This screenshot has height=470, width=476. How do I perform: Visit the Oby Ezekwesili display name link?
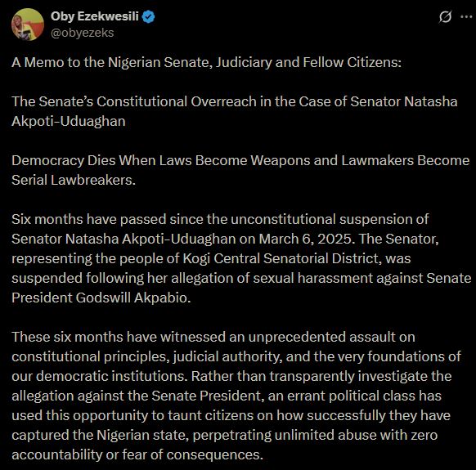tap(94, 16)
